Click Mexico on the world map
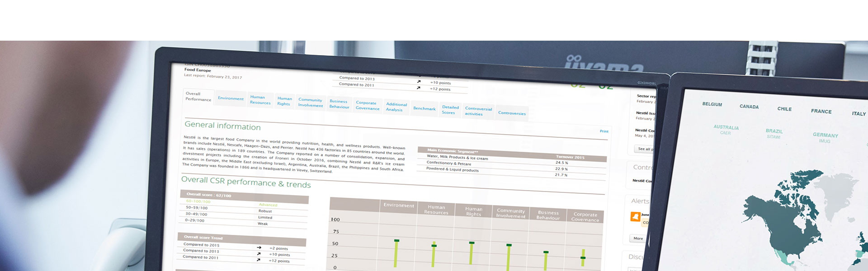 point(784,259)
